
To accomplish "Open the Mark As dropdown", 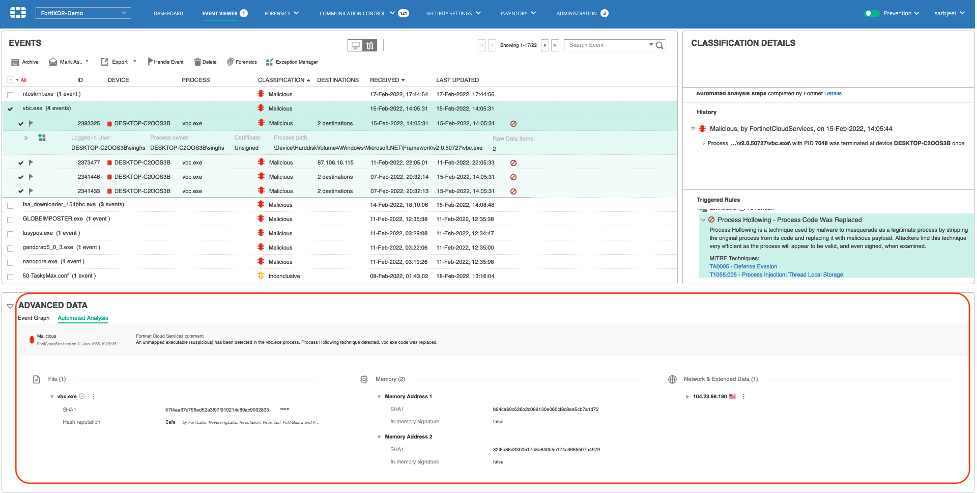I will (67, 61).
